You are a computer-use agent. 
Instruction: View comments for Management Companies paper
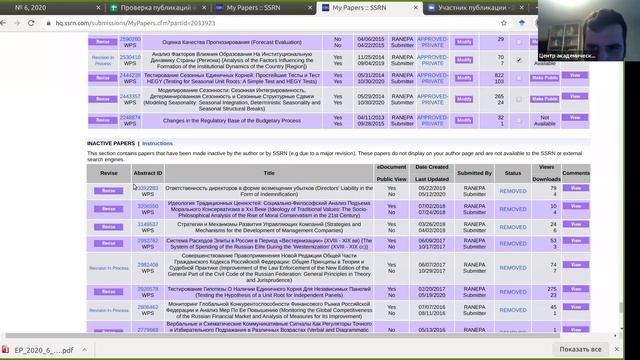pos(576,224)
